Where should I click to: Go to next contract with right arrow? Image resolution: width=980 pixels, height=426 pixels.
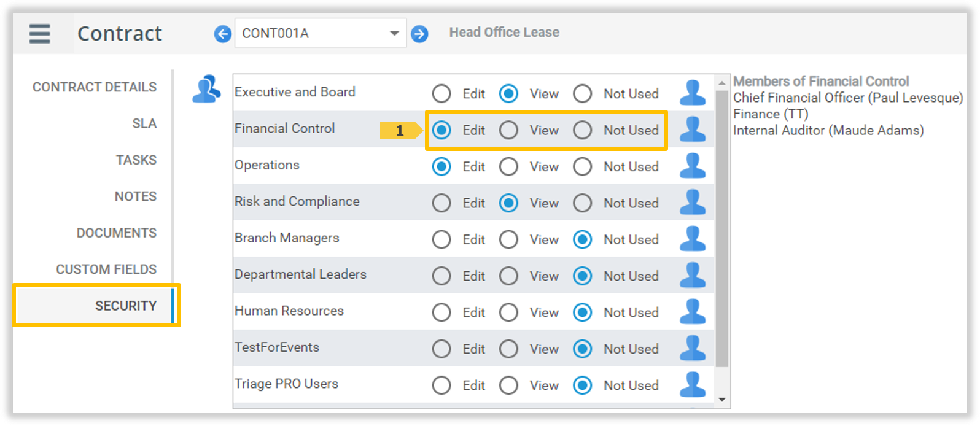[419, 34]
